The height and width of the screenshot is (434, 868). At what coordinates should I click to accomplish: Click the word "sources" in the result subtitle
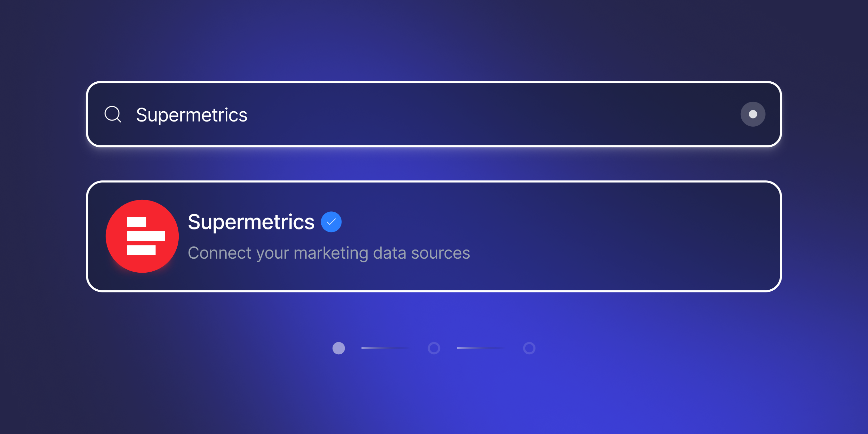440,253
